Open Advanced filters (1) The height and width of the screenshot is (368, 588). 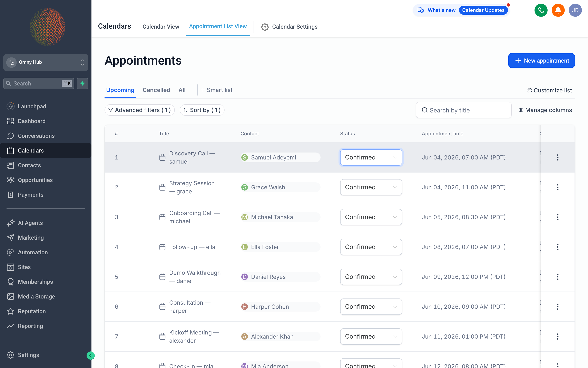(139, 110)
